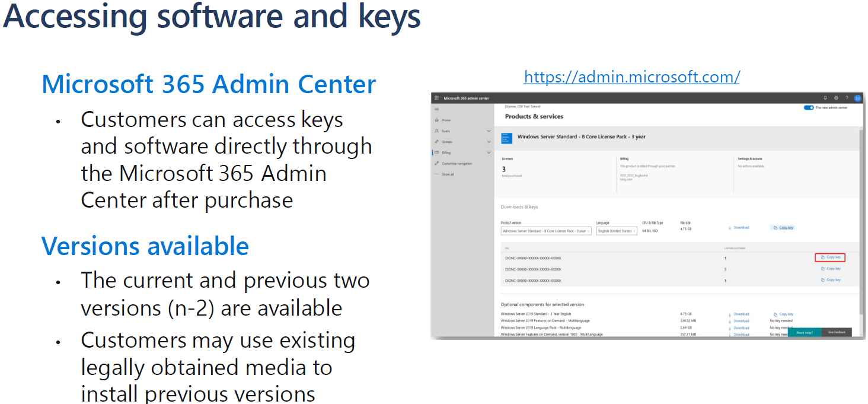
Task: Click Download beside the 4.75 GB file size
Action: (x=739, y=228)
